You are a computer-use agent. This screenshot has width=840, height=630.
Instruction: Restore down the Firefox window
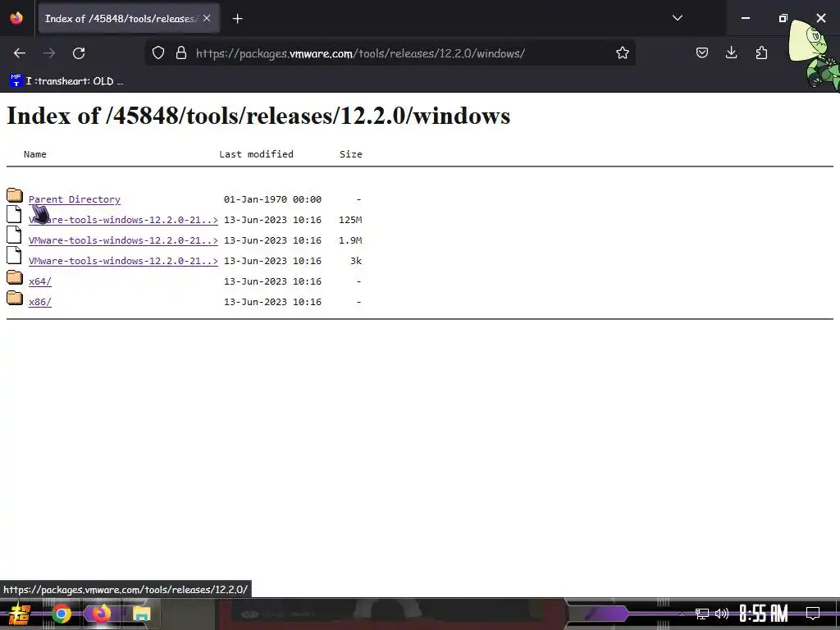pyautogui.click(x=783, y=18)
